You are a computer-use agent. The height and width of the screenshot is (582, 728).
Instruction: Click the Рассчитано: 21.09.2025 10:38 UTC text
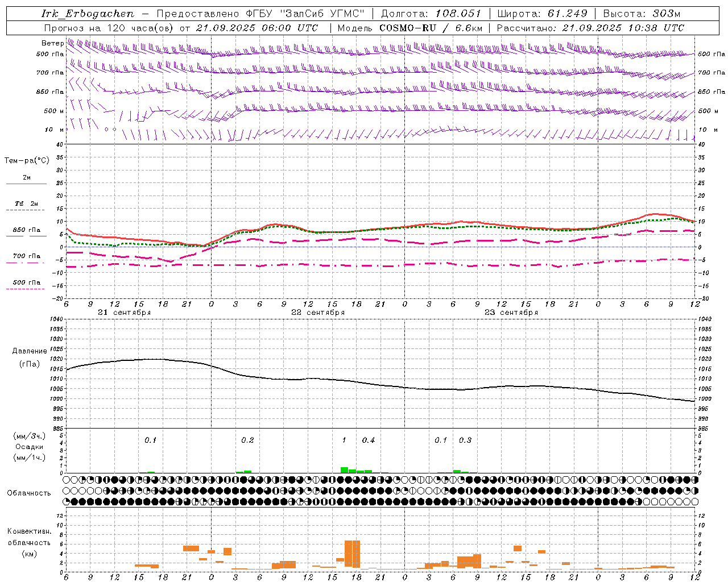pyautogui.click(x=590, y=28)
